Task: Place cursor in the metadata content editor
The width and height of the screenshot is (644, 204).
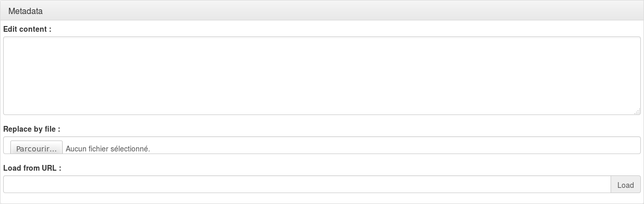Action: point(322,75)
